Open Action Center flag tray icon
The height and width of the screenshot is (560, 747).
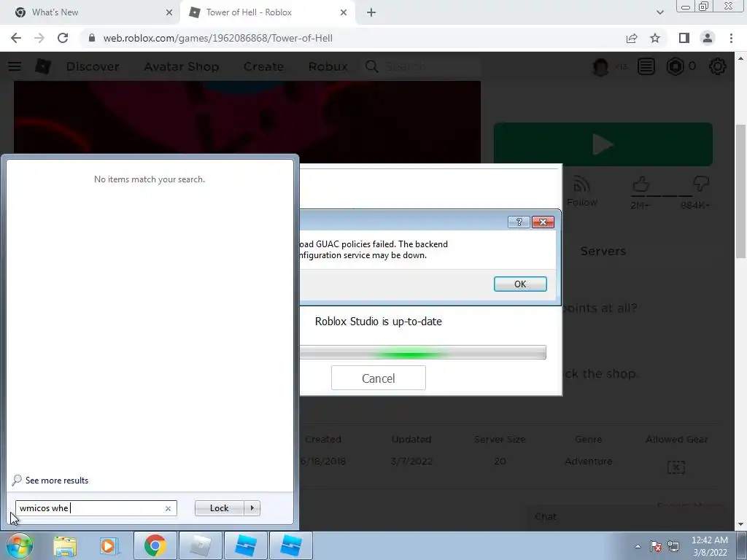tap(656, 546)
